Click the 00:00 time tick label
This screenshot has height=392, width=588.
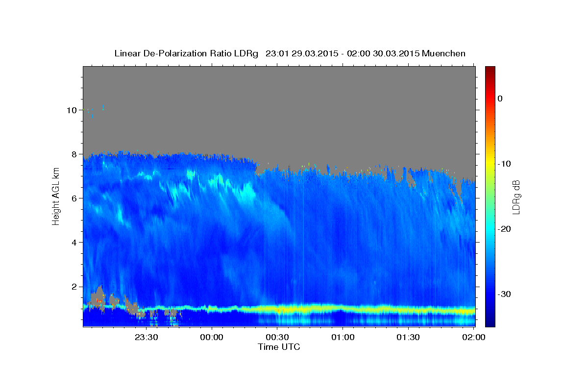click(212, 337)
